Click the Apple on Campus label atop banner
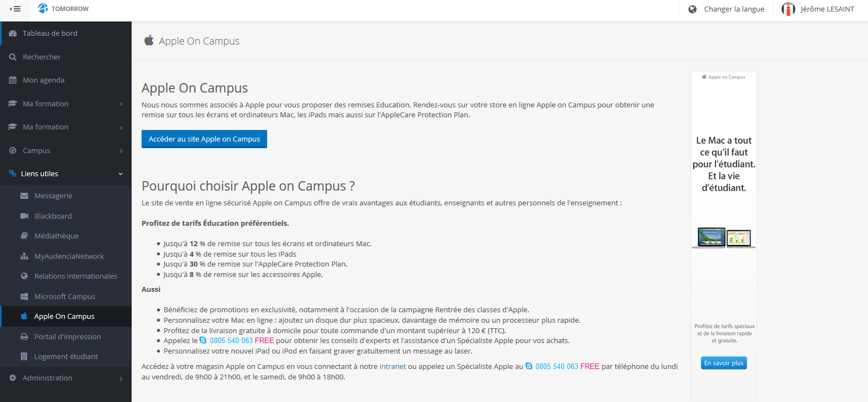 724,77
